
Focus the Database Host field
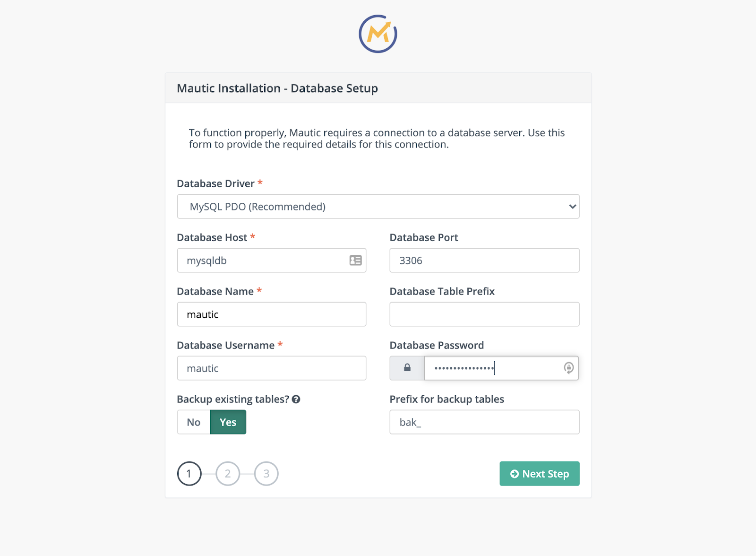point(262,261)
